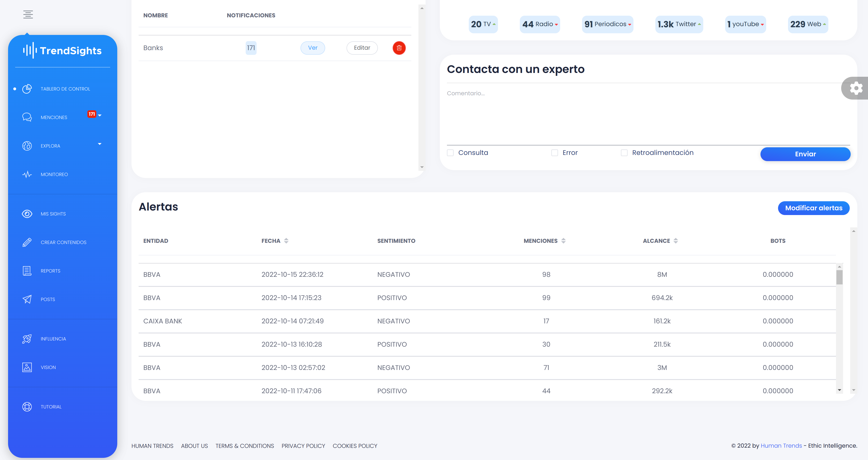Screen dimensions: 868x460
Task: Click the Monitoreo pulse icon
Action: point(27,174)
